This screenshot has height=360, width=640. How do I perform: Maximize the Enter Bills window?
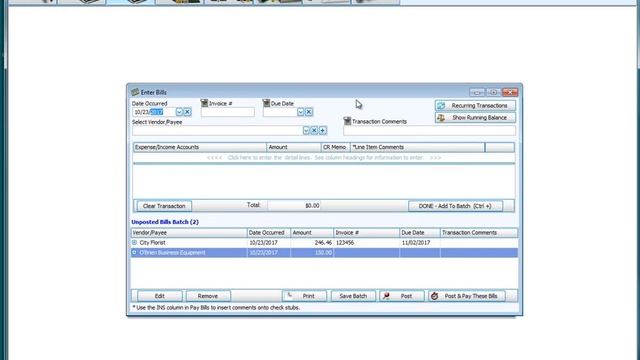tap(493, 92)
